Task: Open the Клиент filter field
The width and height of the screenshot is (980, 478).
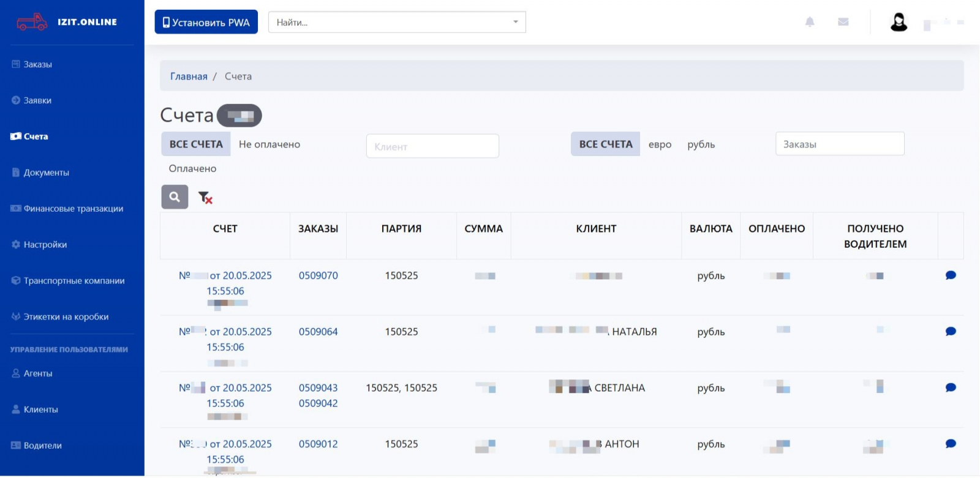Action: pyautogui.click(x=432, y=146)
